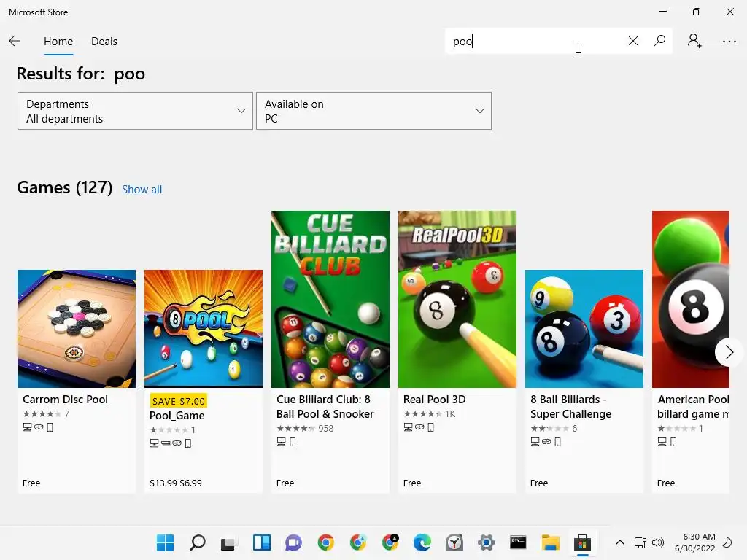747x560 pixels.
Task: Select the RealPool3D thumbnail
Action: click(x=457, y=299)
